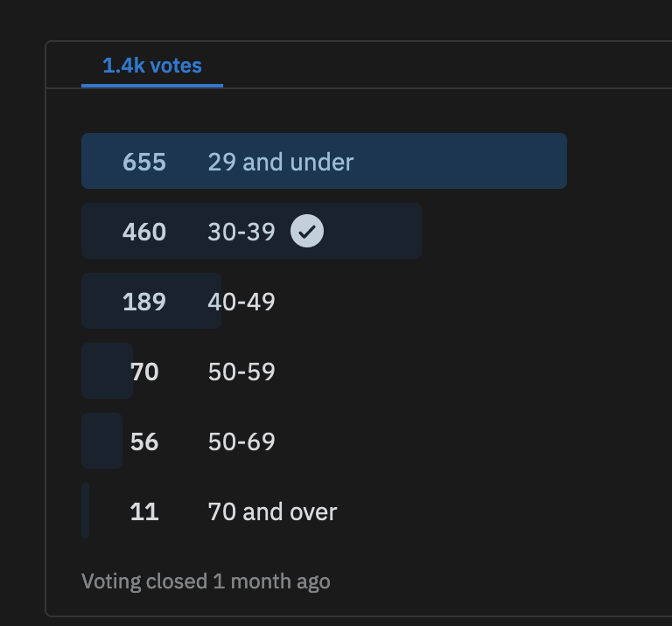Screen dimensions: 672x626
Task: Click the 11 vote count number
Action: click(x=144, y=511)
